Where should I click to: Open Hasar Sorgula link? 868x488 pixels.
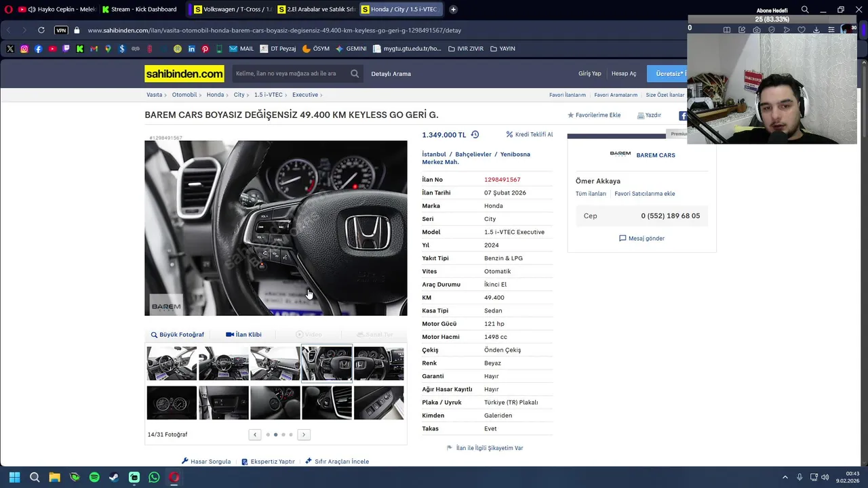206,462
